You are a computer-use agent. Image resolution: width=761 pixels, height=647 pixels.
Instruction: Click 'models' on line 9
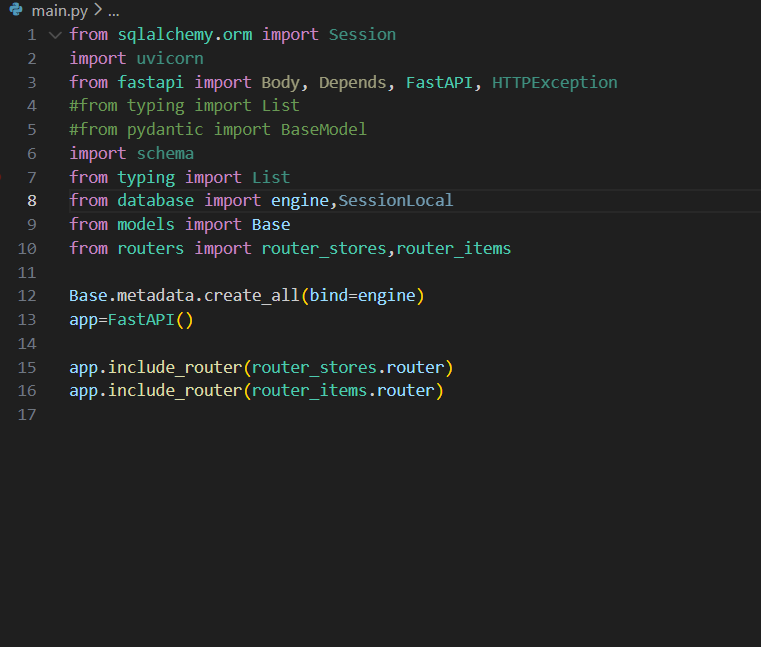[x=146, y=224]
